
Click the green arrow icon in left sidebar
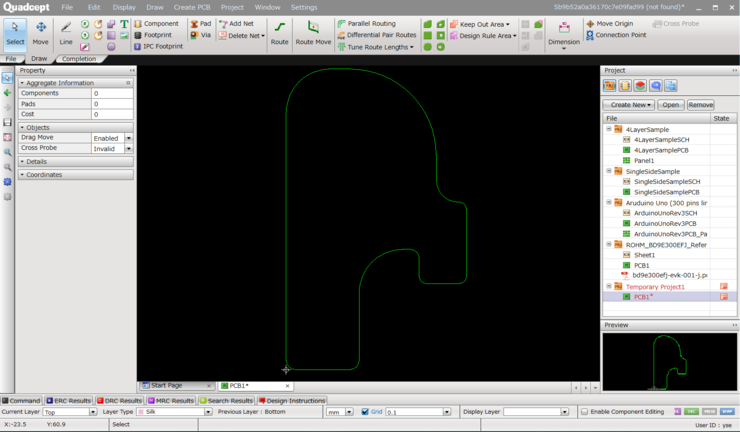click(7, 93)
